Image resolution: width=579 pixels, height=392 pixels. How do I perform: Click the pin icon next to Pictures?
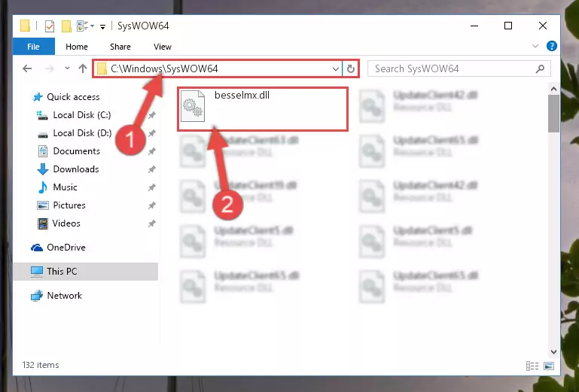[152, 206]
